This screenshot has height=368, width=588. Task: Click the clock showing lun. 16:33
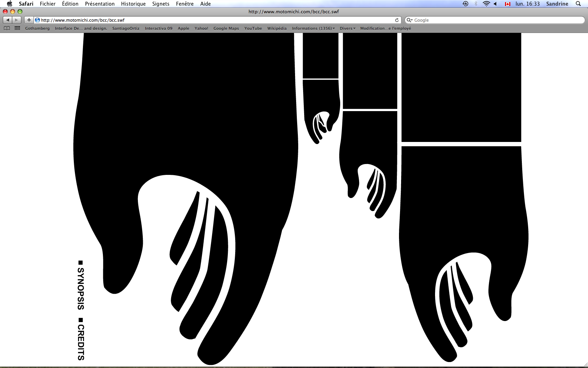(527, 4)
